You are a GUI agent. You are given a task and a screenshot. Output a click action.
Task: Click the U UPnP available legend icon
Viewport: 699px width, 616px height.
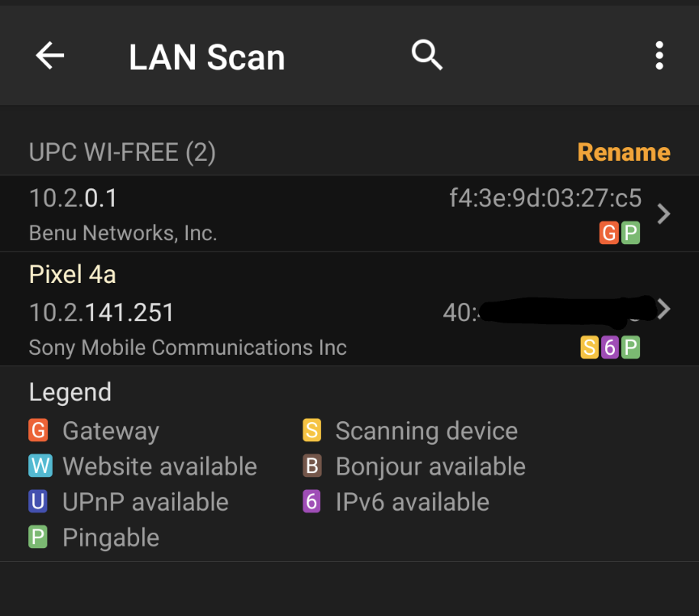coord(38,501)
